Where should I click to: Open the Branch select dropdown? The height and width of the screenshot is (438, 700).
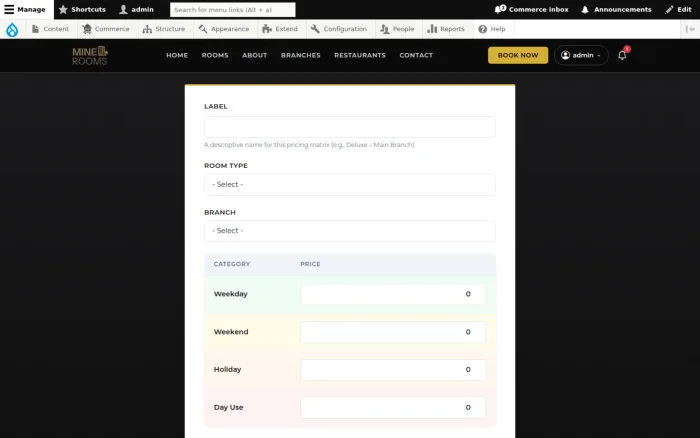click(350, 231)
